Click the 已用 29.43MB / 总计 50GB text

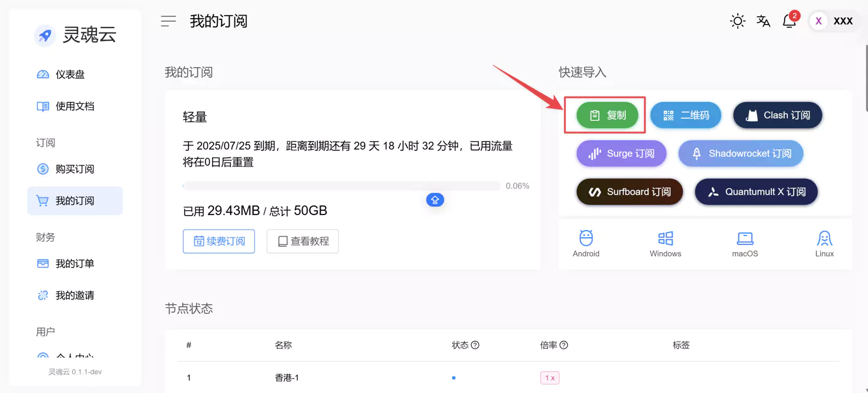click(255, 211)
